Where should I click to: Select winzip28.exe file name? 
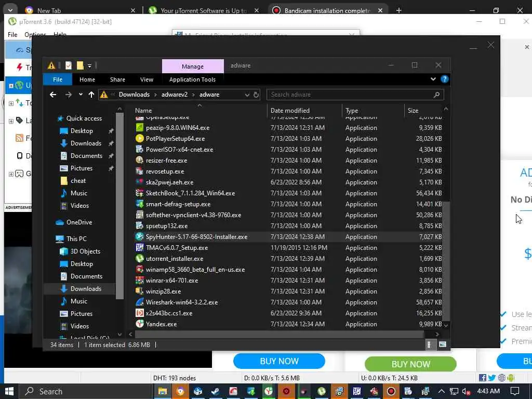[x=163, y=291]
